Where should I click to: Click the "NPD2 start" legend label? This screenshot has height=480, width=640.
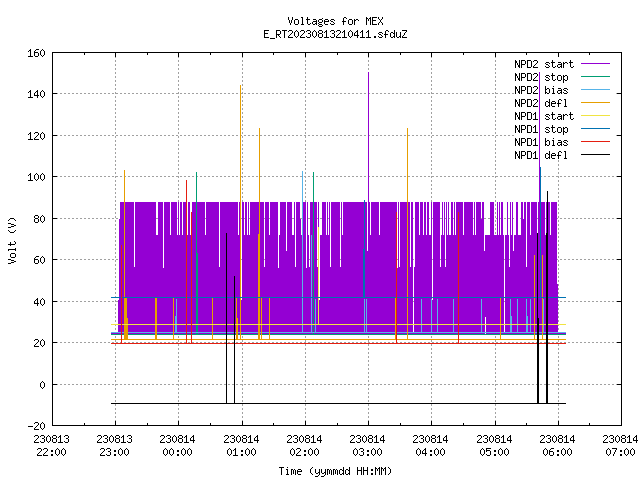(x=544, y=64)
